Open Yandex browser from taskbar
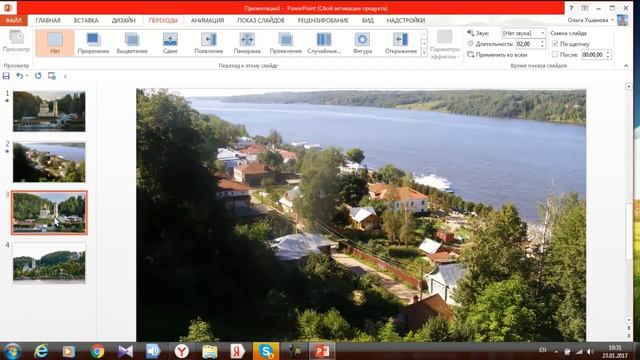Viewport: 640px width, 360px height. click(x=182, y=351)
